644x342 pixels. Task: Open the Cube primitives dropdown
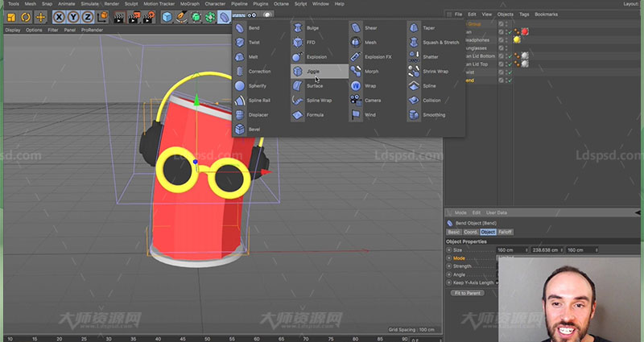[167, 17]
